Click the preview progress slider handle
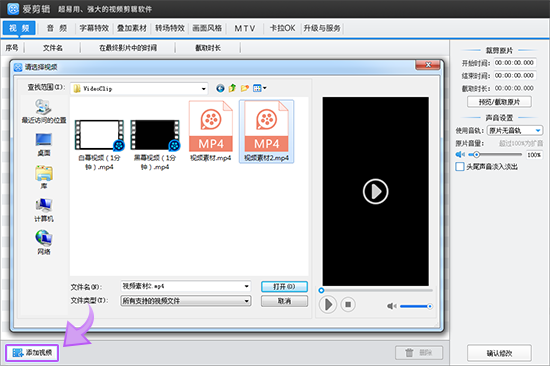The image size is (550, 366). tap(321, 290)
